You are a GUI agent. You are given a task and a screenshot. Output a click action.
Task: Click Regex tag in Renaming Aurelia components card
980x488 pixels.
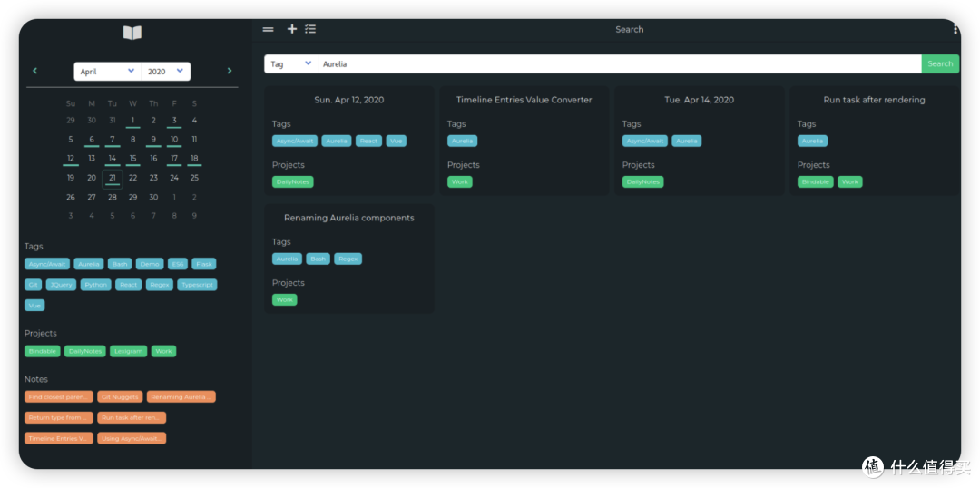(348, 259)
